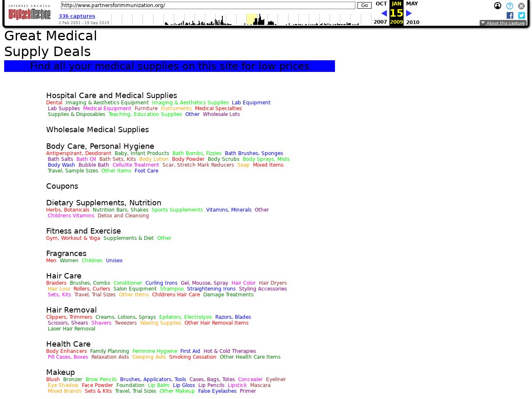Open the 336 captures link

coord(77,16)
